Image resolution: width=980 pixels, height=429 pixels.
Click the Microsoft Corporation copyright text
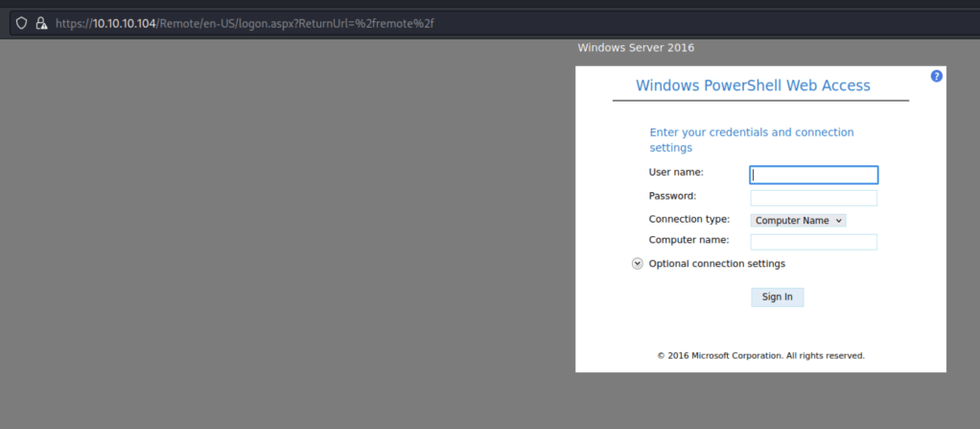(x=760, y=355)
